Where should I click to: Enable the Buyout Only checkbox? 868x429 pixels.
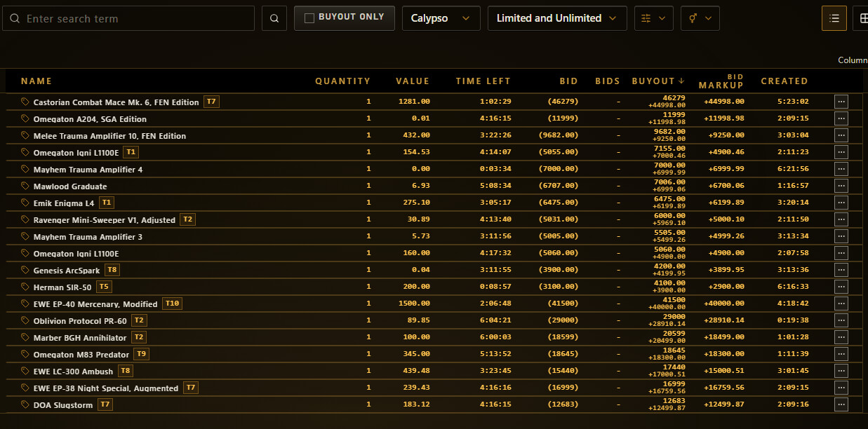[309, 18]
